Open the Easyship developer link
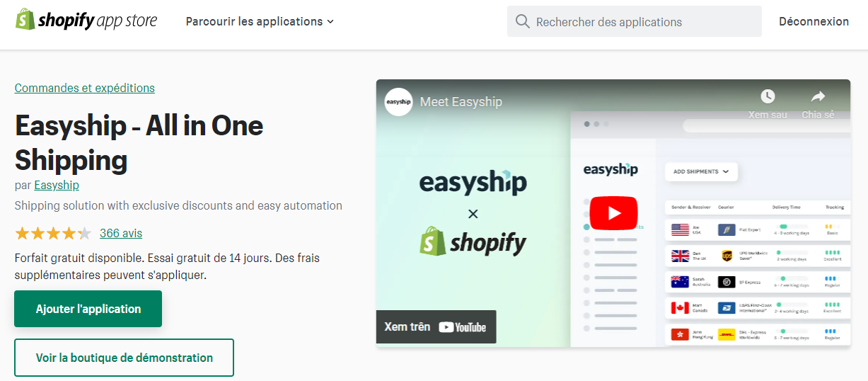 57,185
